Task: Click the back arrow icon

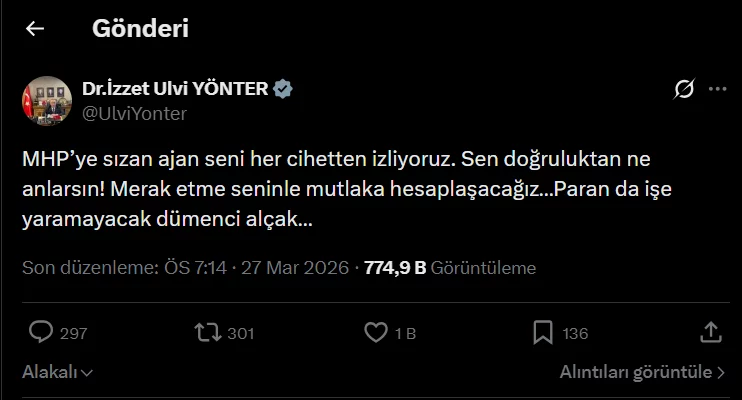Action: (35, 29)
